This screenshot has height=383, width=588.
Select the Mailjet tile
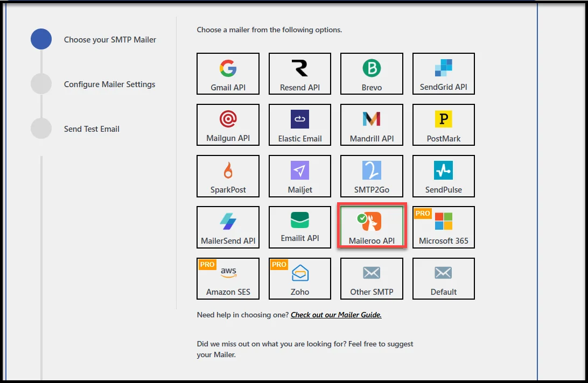point(299,176)
